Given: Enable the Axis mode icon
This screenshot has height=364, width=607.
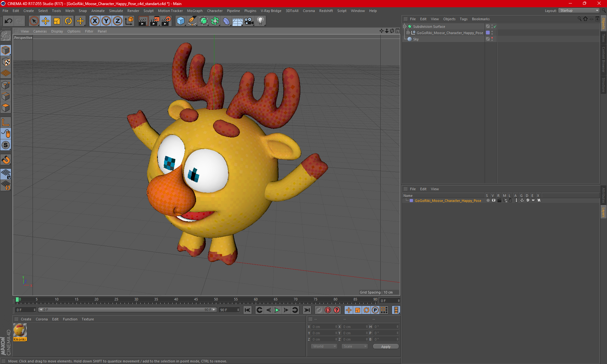Looking at the screenshot, I should (6, 122).
